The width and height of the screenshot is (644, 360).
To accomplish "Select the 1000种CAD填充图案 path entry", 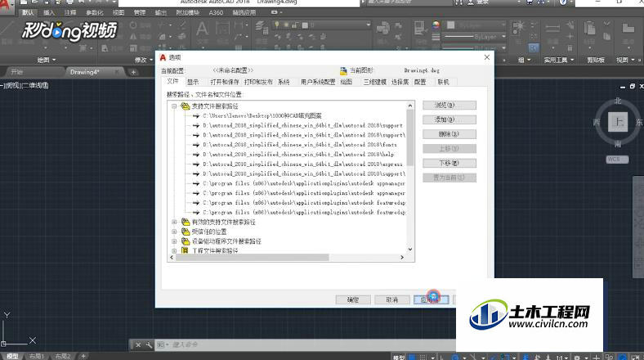I will click(x=262, y=116).
